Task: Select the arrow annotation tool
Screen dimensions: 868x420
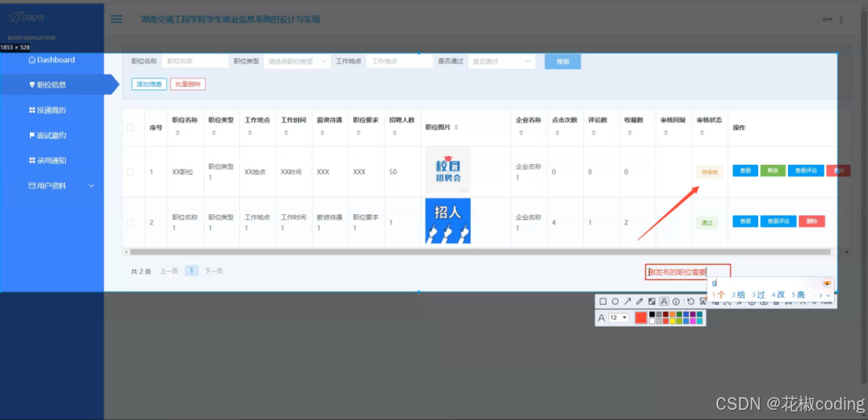Action: (x=627, y=301)
